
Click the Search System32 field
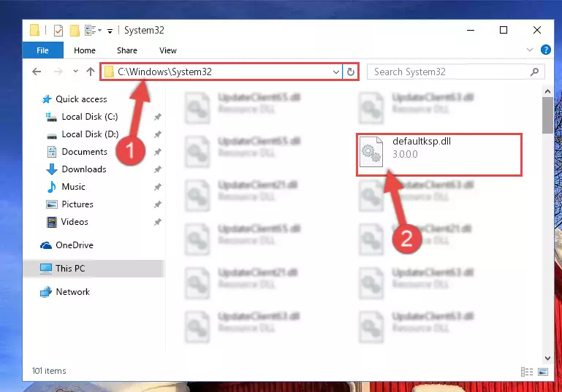tap(456, 72)
